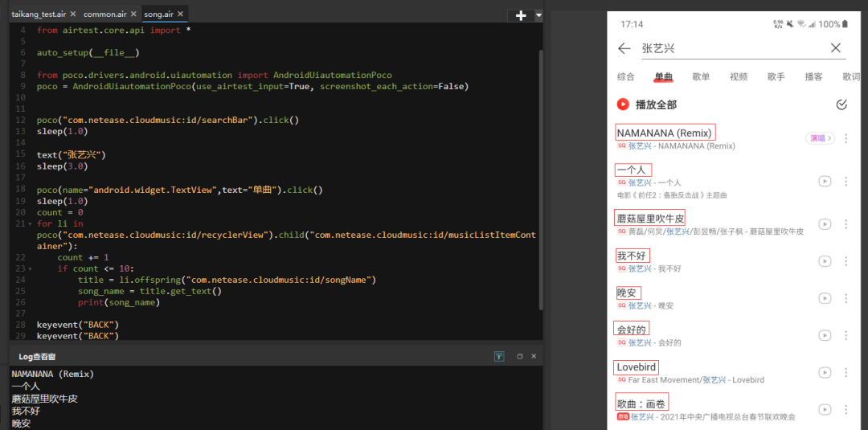Click code line auto_setup(__file__)
The image size is (868, 430).
[88, 53]
